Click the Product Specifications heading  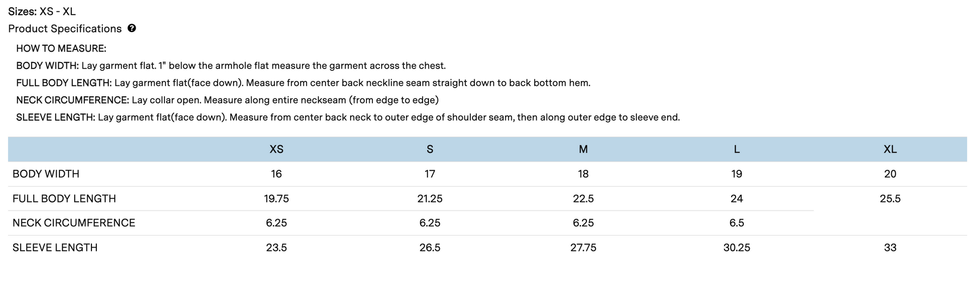(x=65, y=28)
